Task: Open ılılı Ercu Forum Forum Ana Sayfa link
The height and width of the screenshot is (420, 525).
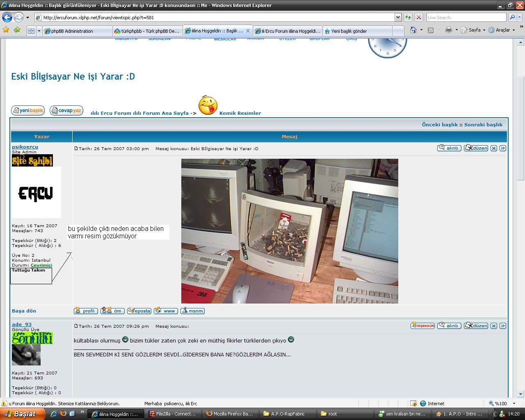Action: pyautogui.click(x=139, y=113)
